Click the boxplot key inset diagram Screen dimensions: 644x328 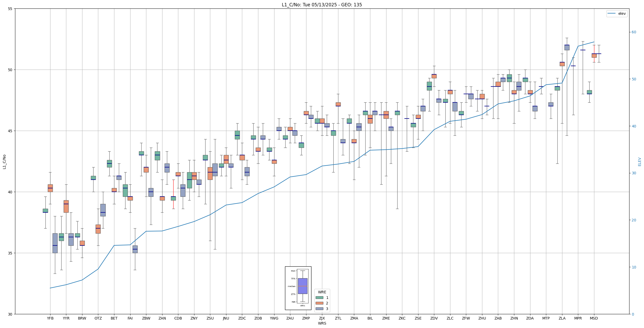pyautogui.click(x=298, y=288)
